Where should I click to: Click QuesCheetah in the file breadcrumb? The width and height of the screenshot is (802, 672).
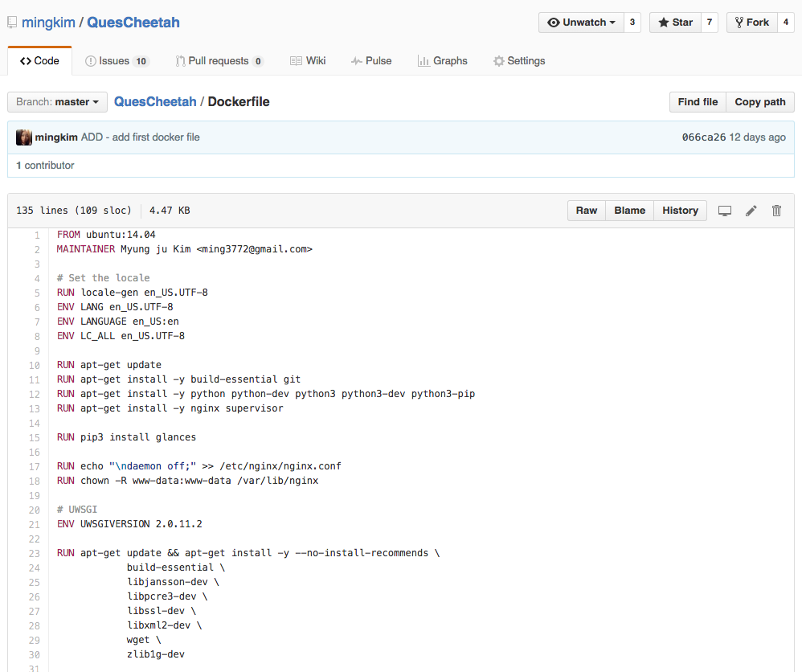pyautogui.click(x=155, y=102)
